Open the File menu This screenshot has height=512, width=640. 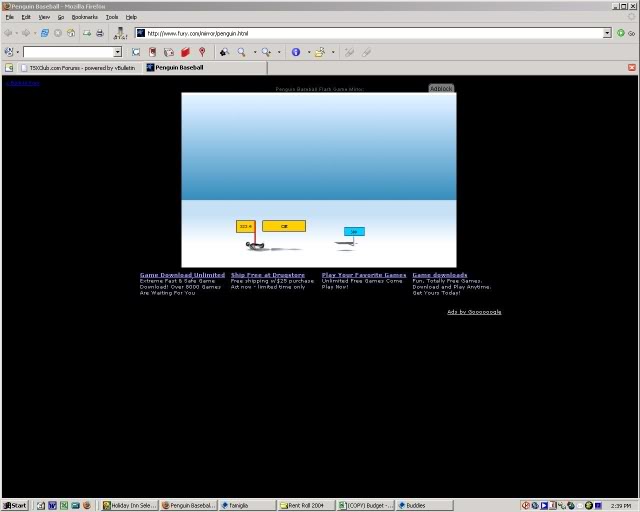10,17
